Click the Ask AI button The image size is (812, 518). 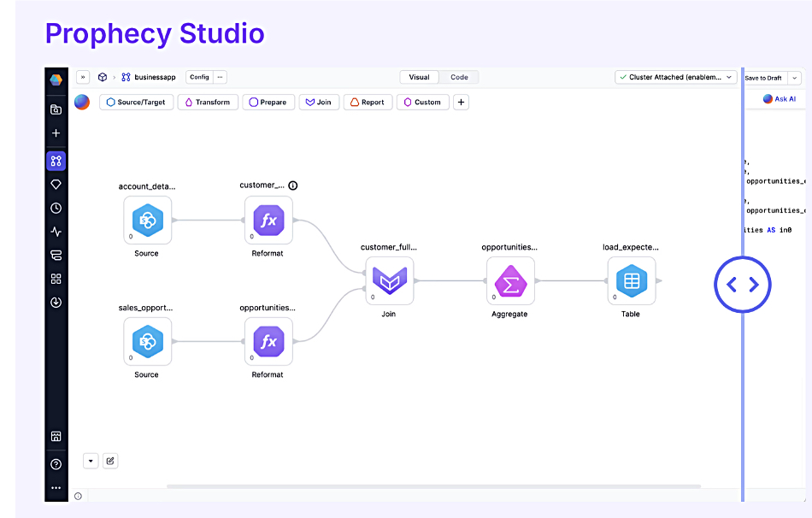tap(780, 99)
